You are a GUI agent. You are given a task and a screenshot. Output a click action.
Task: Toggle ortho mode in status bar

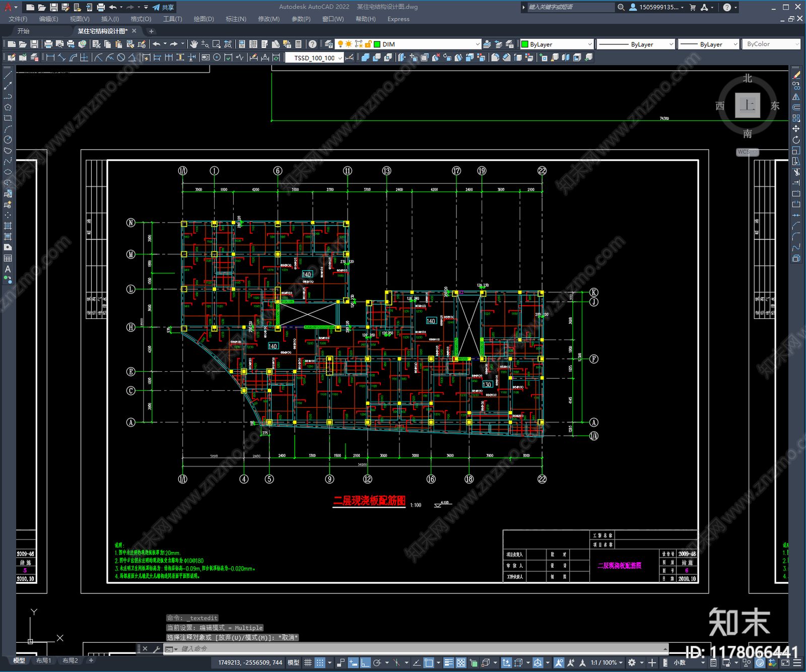point(366,662)
